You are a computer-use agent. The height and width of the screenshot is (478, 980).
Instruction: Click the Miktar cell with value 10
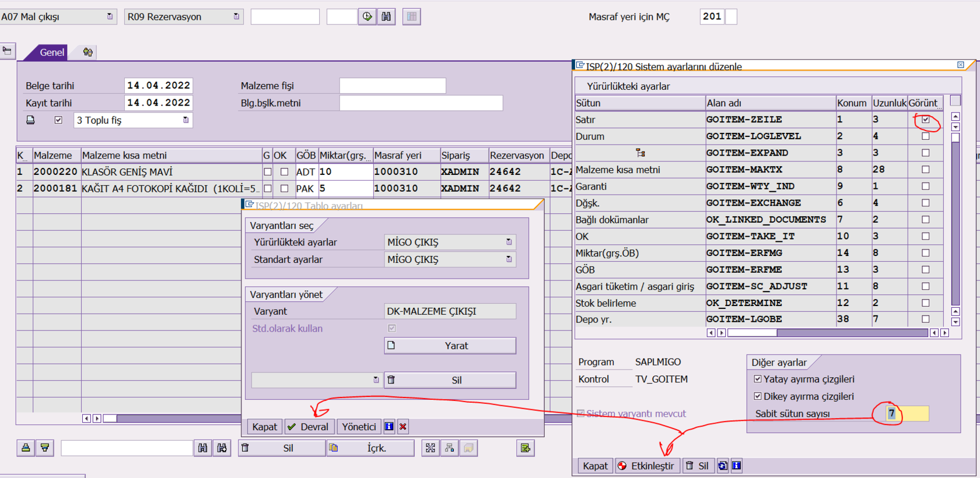345,172
